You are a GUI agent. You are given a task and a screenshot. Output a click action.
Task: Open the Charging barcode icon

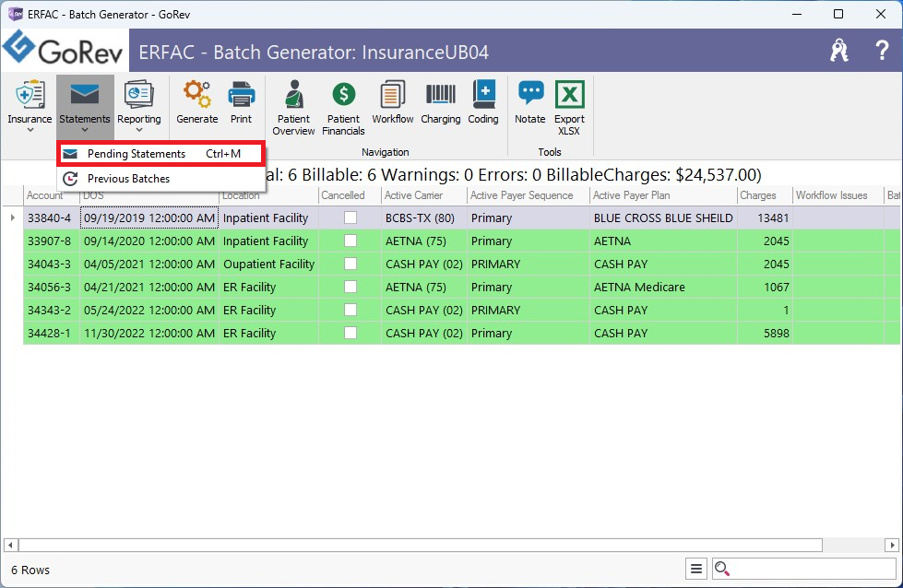(441, 94)
